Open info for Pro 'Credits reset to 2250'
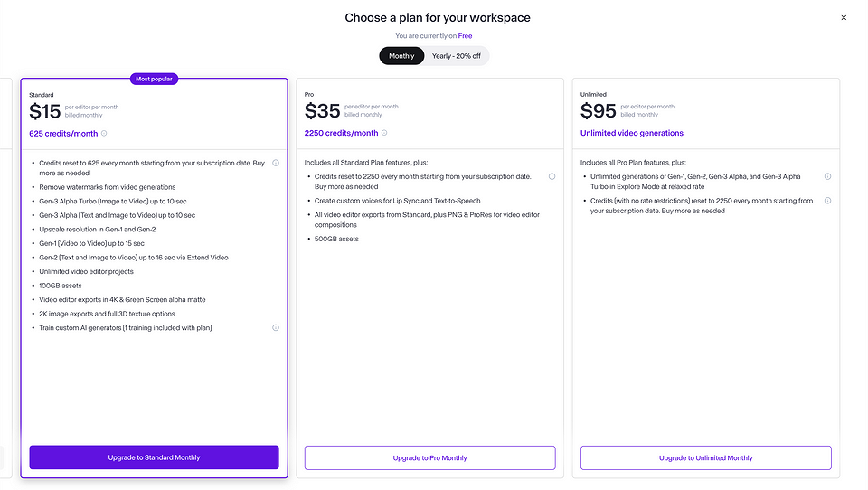Screen dimensions: 868x490 pos(552,177)
